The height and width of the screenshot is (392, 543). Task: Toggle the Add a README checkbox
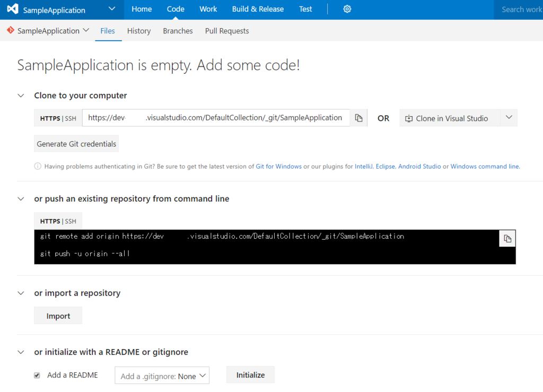tap(37, 376)
